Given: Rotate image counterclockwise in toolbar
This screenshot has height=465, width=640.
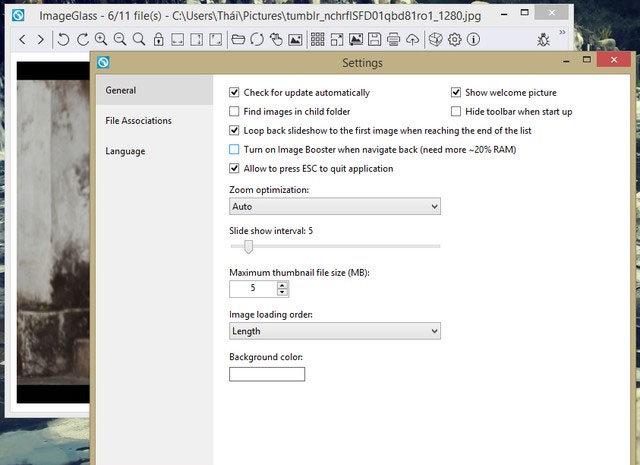Looking at the screenshot, I should (63, 40).
